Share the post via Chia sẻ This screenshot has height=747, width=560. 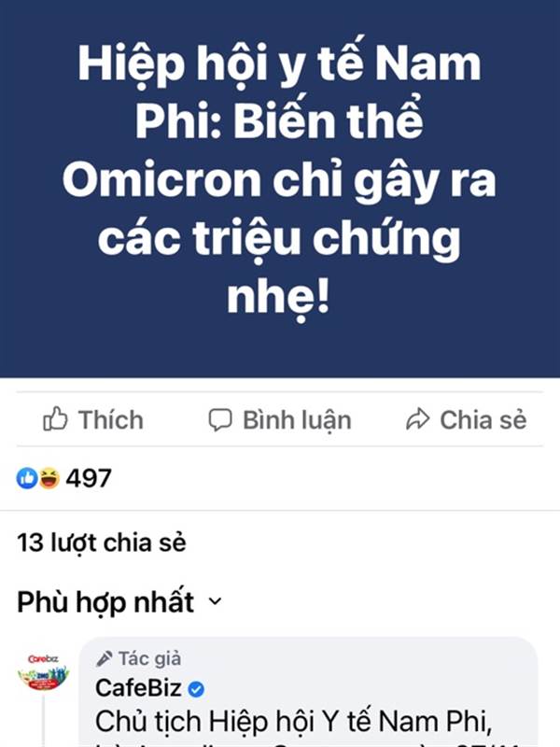point(466,419)
